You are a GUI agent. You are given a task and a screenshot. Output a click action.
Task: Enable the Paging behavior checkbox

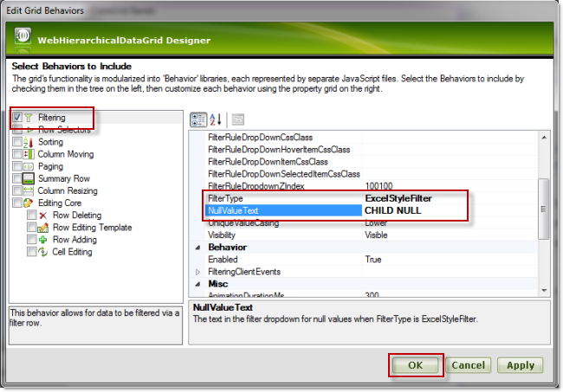[x=17, y=166]
